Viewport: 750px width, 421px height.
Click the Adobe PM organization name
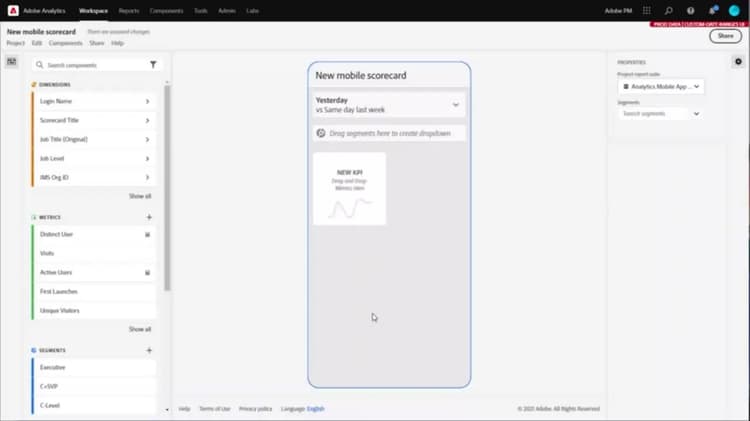point(618,11)
